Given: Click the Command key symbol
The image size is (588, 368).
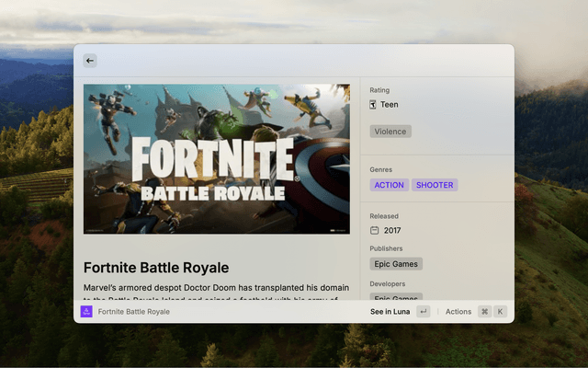Looking at the screenshot, I should (x=484, y=312).
